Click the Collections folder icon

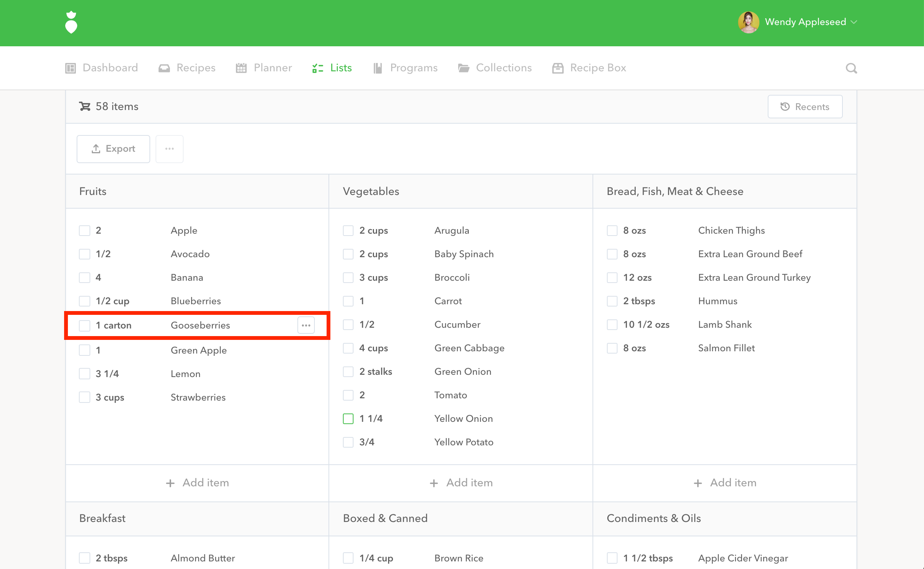coord(464,68)
